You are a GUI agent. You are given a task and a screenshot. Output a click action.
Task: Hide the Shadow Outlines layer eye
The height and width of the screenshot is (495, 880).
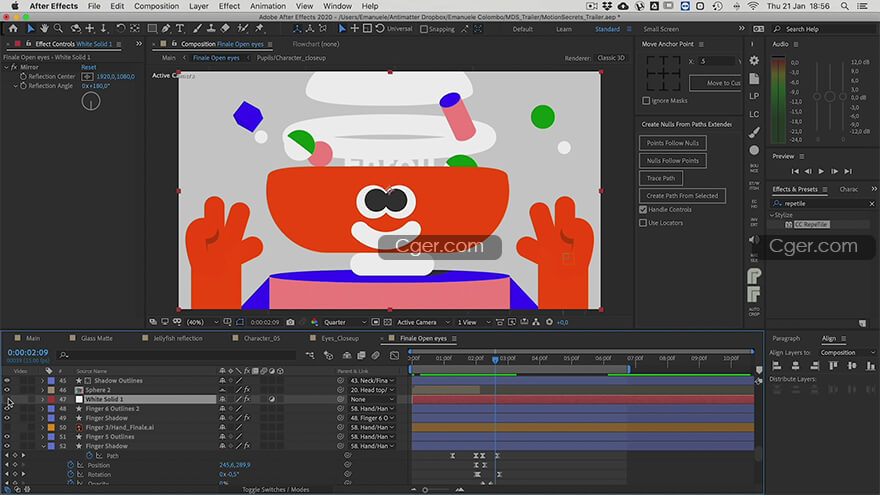[7, 381]
